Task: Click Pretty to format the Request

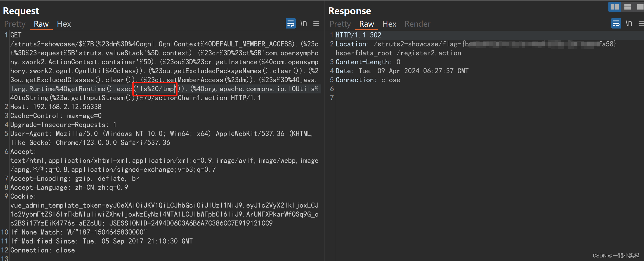Action: click(14, 24)
